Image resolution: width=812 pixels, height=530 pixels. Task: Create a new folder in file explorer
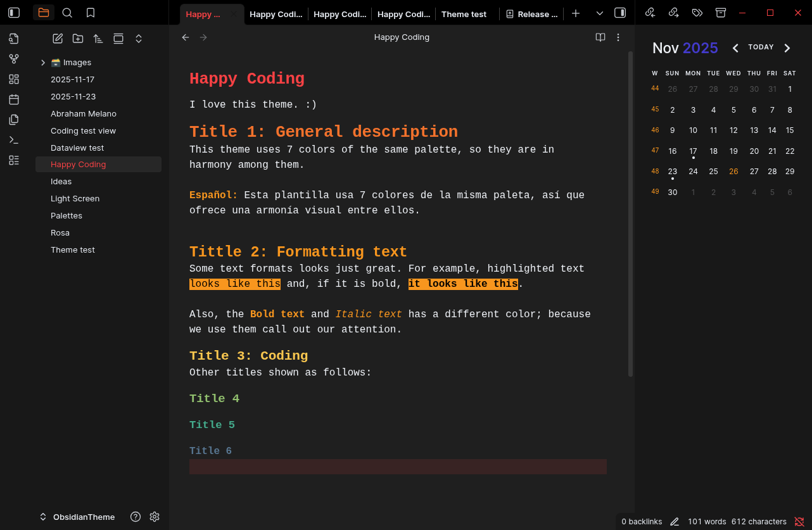coord(78,39)
